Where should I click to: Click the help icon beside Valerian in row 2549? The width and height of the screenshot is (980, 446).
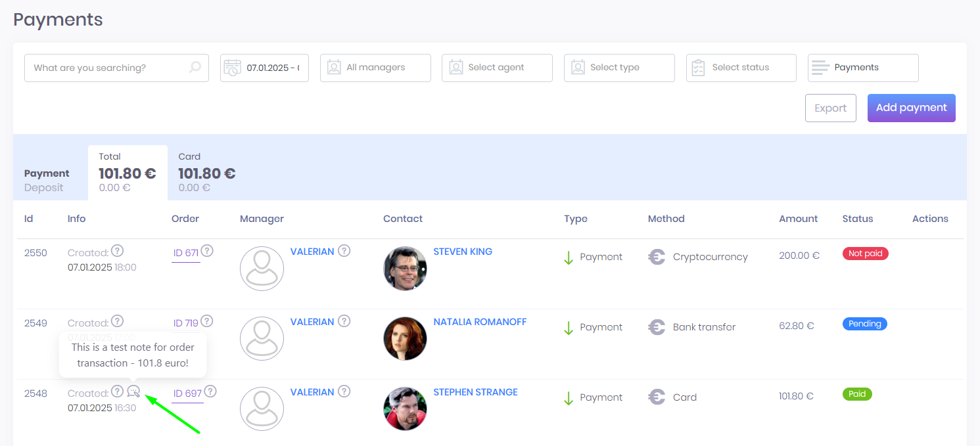pos(344,321)
